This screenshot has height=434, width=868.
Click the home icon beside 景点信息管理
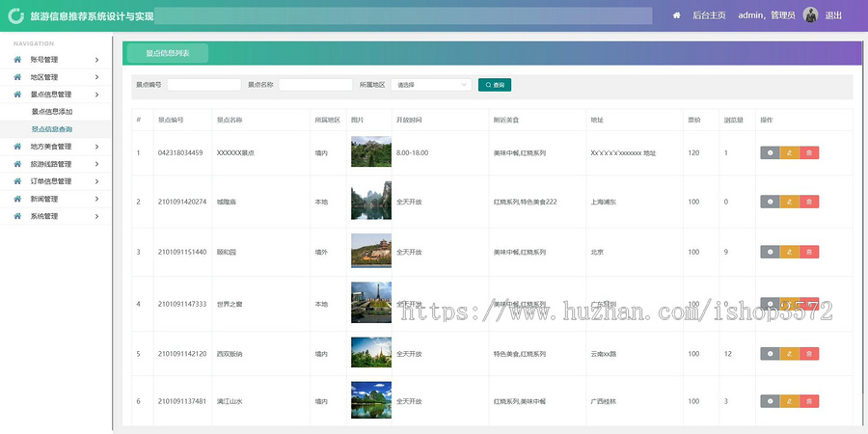[17, 95]
